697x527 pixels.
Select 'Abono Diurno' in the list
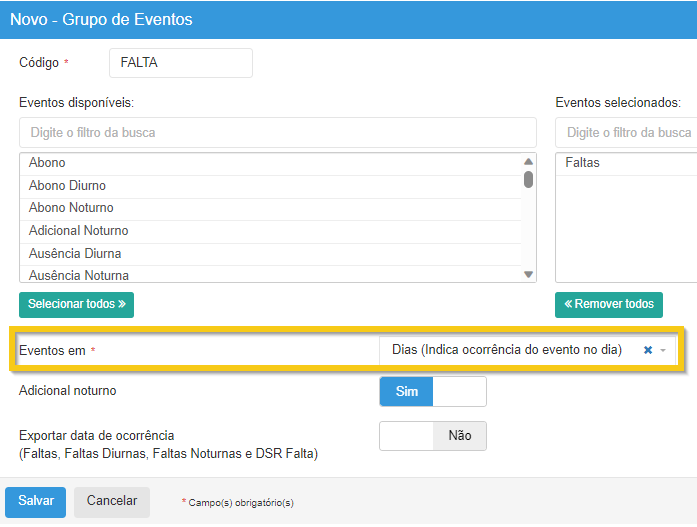(x=270, y=186)
